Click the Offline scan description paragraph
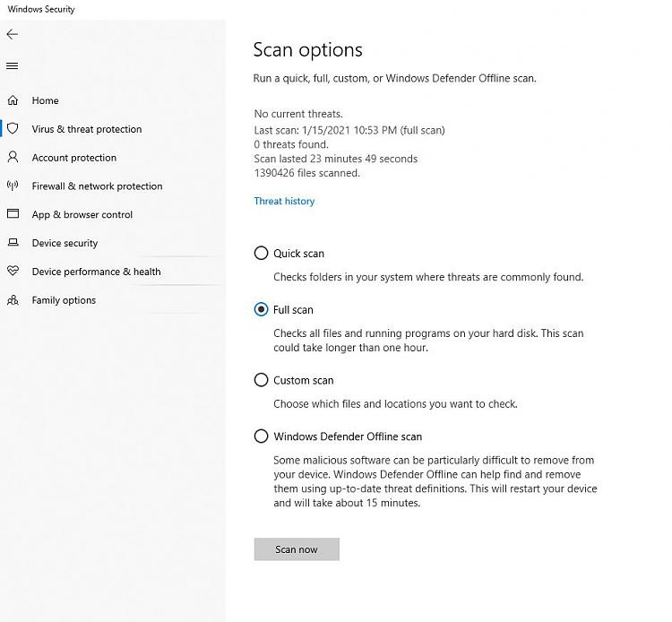Viewport: 672px width, 622px height. click(x=435, y=481)
